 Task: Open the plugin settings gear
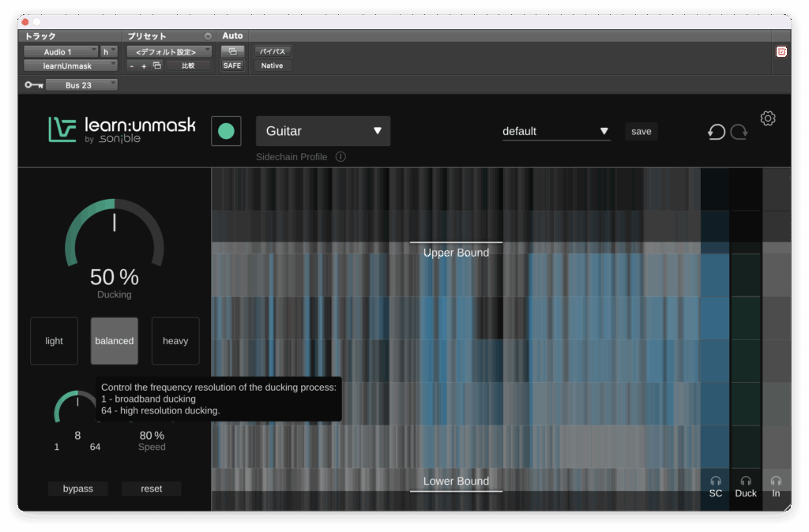click(768, 118)
